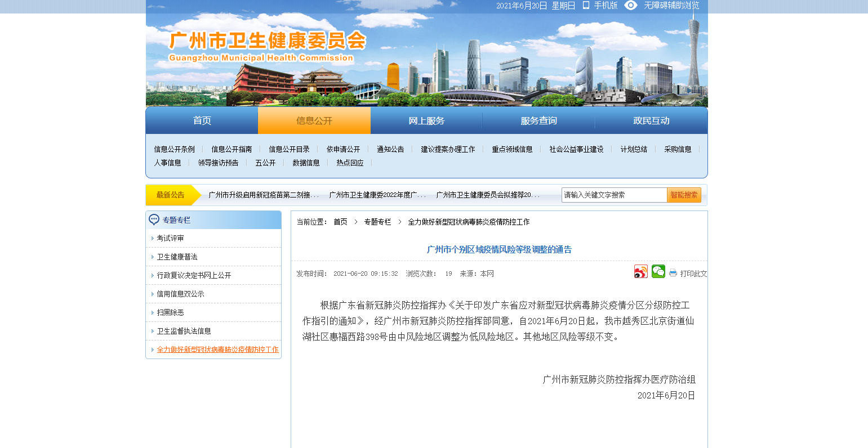Click the 通知公告 submenu link
868x448 pixels.
[x=390, y=149]
